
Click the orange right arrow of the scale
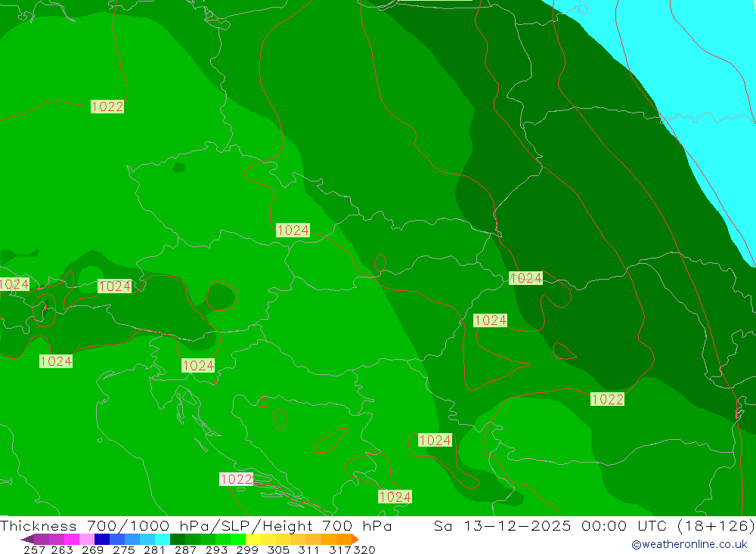[x=355, y=539]
